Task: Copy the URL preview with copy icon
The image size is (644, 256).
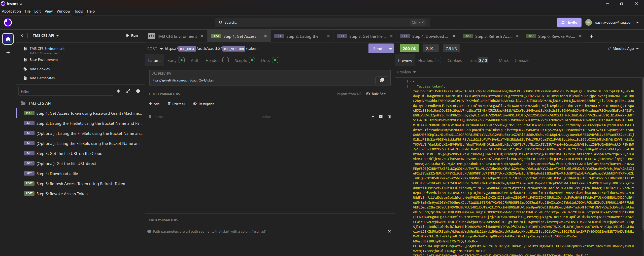Action: click(x=382, y=80)
